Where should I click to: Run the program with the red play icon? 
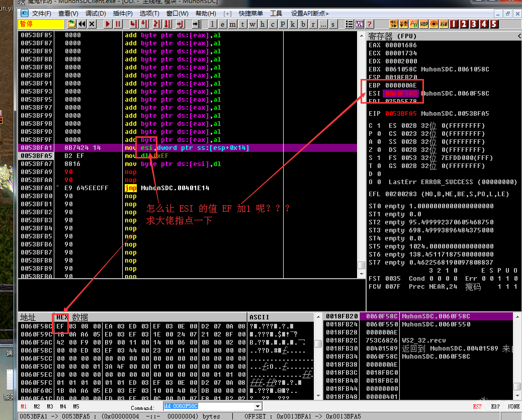coord(108,24)
